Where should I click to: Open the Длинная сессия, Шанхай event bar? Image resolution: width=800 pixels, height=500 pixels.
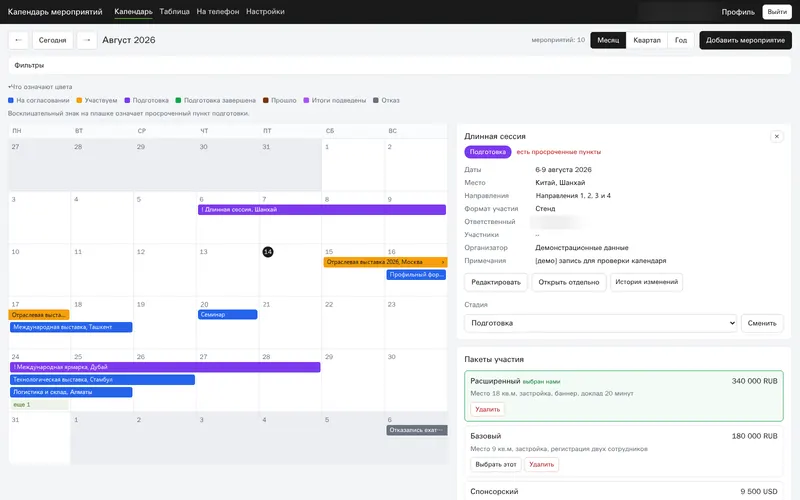(x=322, y=210)
